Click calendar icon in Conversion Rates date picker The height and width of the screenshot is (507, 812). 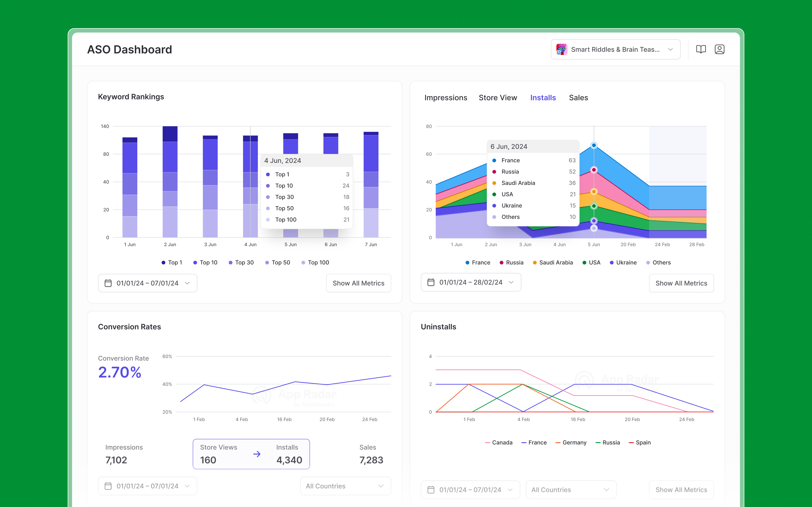108,486
